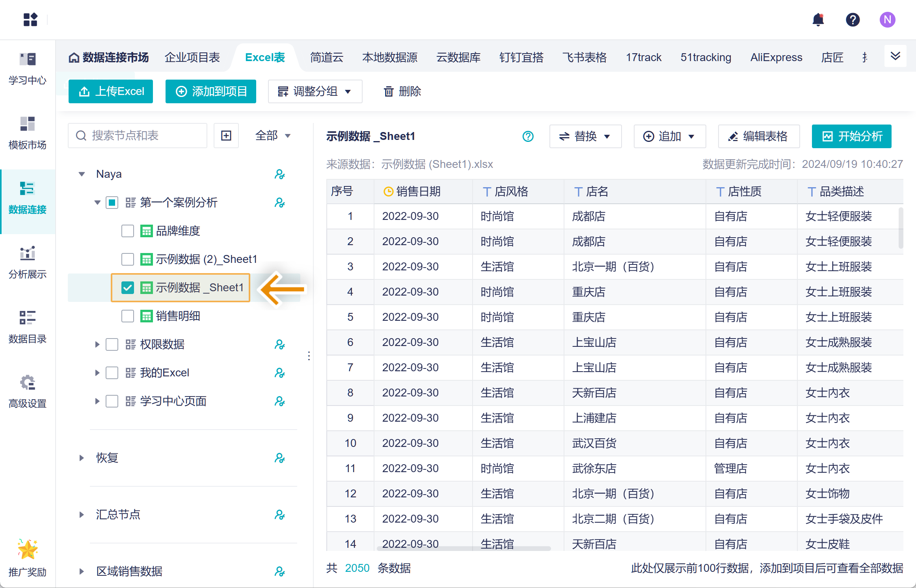Image resolution: width=916 pixels, height=588 pixels.
Task: Go to 模板市场 in sidebar
Action: pyautogui.click(x=28, y=133)
